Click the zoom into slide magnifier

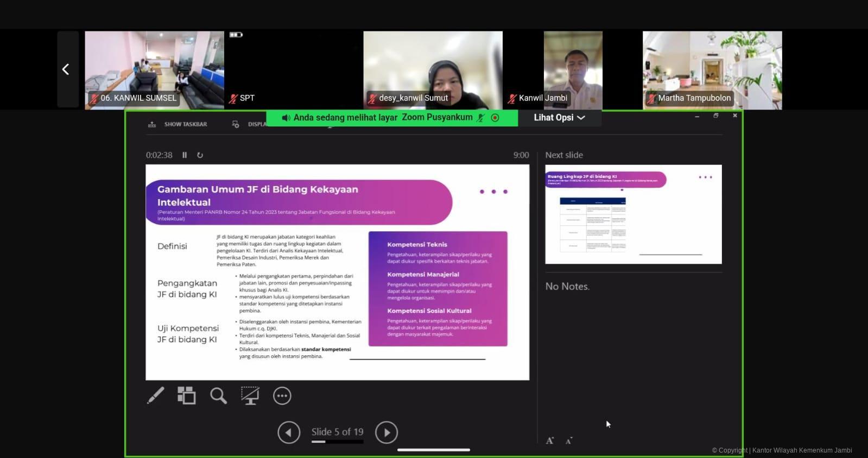tap(218, 396)
